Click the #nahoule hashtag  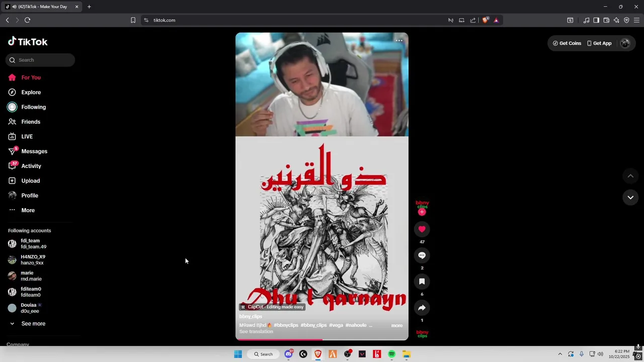356,325
